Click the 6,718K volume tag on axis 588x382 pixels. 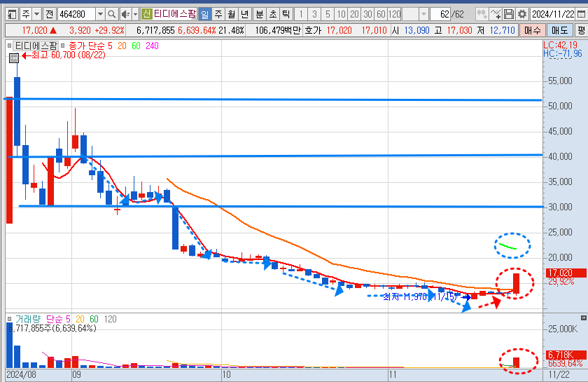566,355
